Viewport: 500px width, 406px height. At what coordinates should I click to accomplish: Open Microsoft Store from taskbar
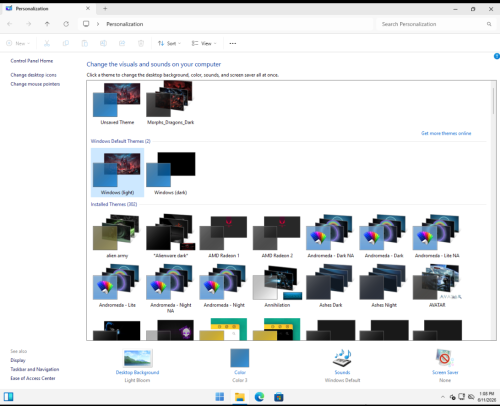click(279, 397)
